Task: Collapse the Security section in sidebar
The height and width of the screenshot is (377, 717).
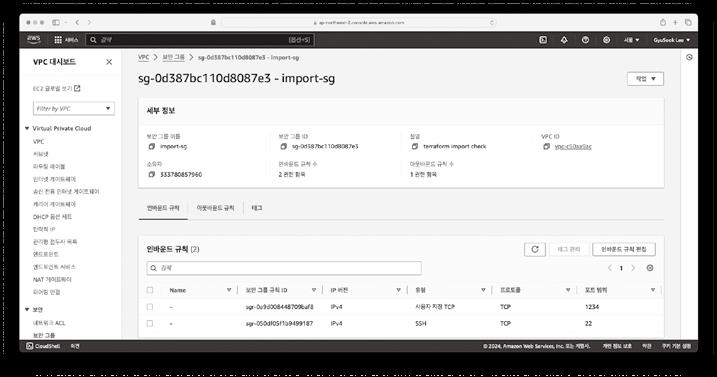Action: pyautogui.click(x=27, y=310)
